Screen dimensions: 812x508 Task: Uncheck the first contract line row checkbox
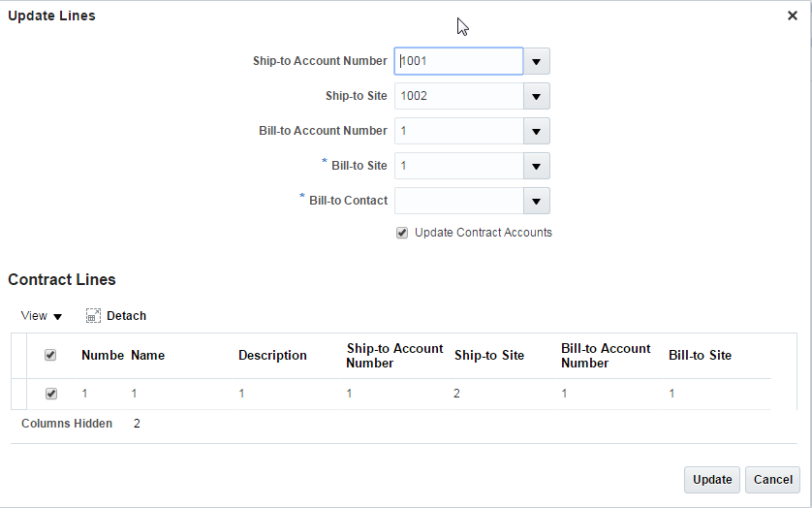(x=51, y=394)
